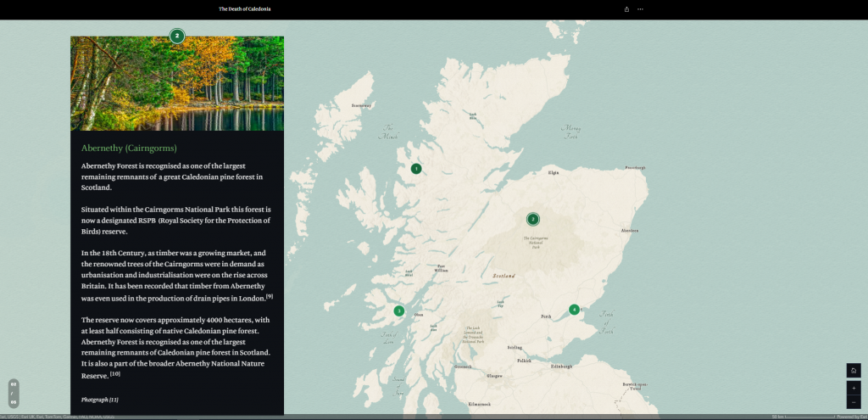Viewport: 868px width, 420px height.
Task: Click the number 2 badge atop the forest photo
Action: point(176,36)
